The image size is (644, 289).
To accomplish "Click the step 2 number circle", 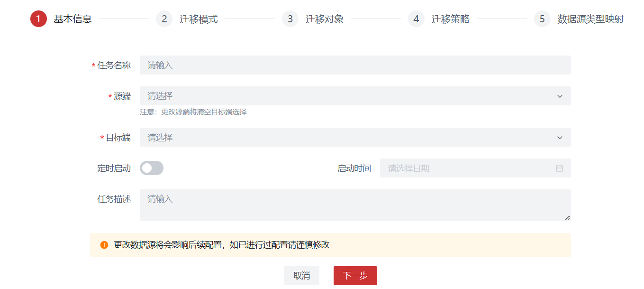I will (164, 19).
